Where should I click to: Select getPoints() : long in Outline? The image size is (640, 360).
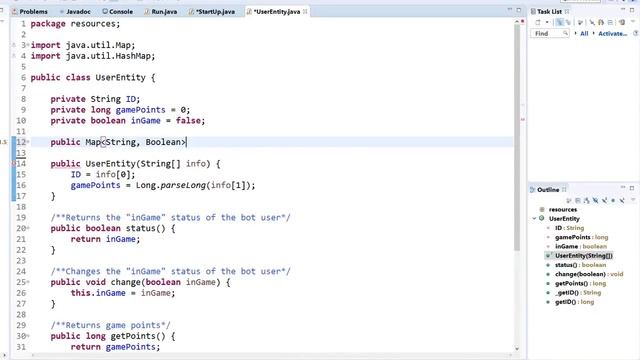click(580, 283)
